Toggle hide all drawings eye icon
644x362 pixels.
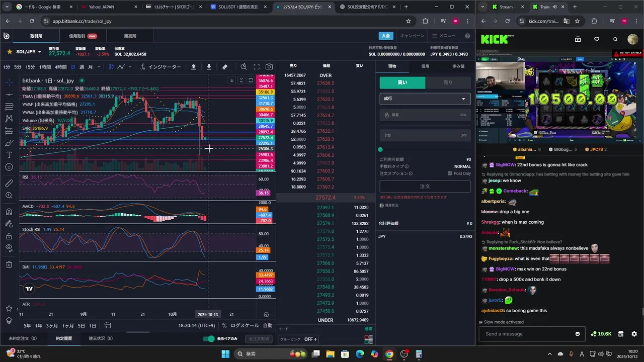tap(9, 248)
